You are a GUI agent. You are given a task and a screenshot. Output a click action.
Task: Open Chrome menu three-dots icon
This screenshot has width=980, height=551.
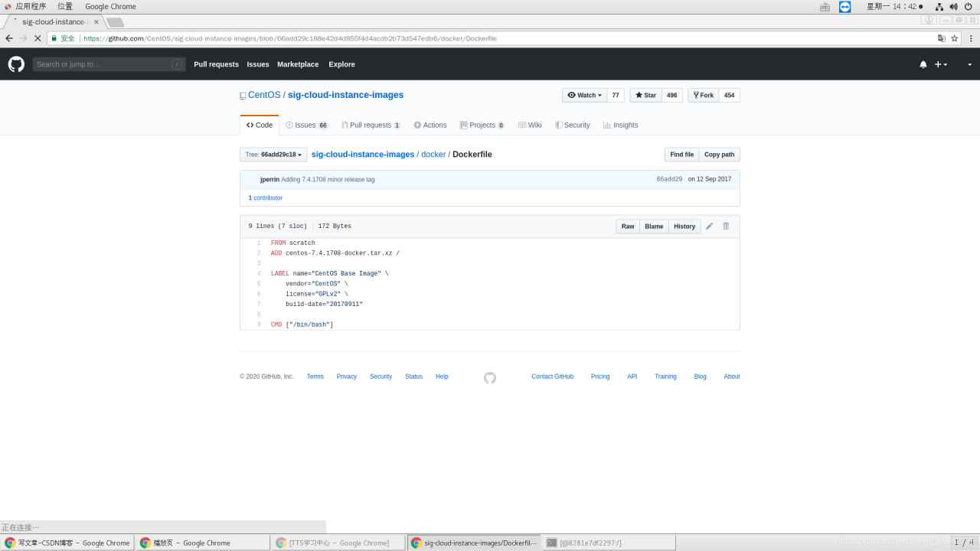[x=971, y=38]
